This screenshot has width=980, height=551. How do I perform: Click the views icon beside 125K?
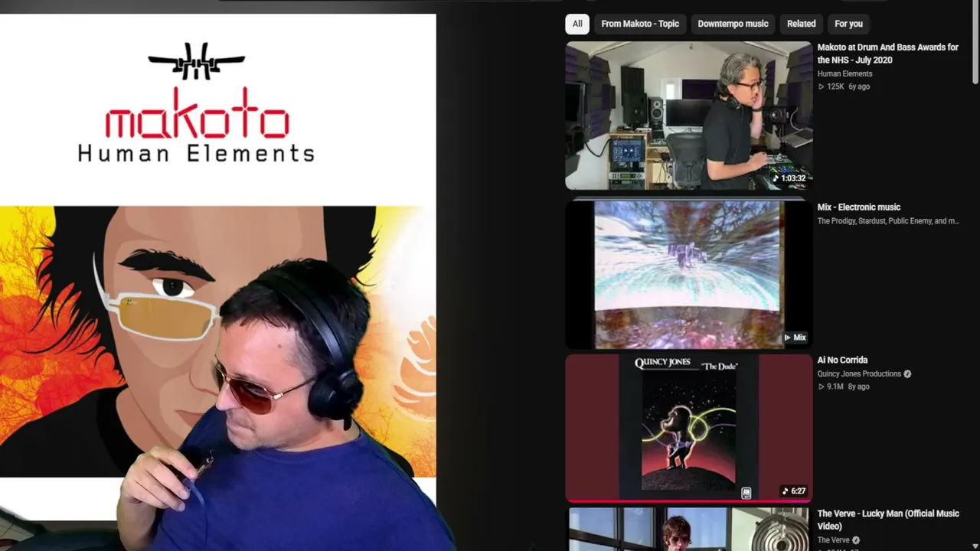(x=821, y=87)
